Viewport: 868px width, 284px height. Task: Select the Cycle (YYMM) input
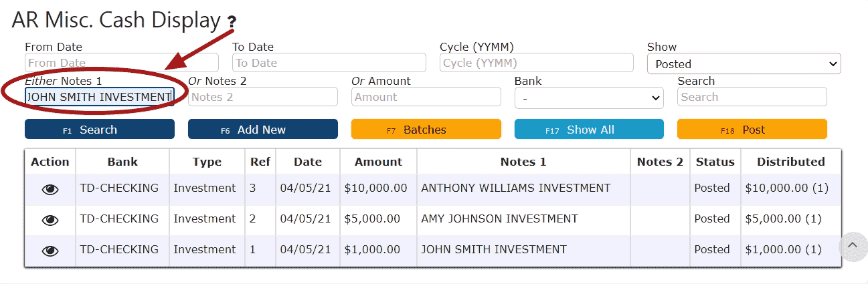pos(537,63)
